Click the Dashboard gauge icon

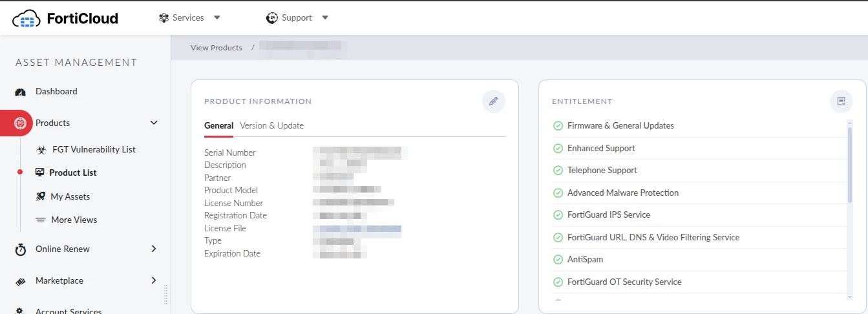[20, 92]
